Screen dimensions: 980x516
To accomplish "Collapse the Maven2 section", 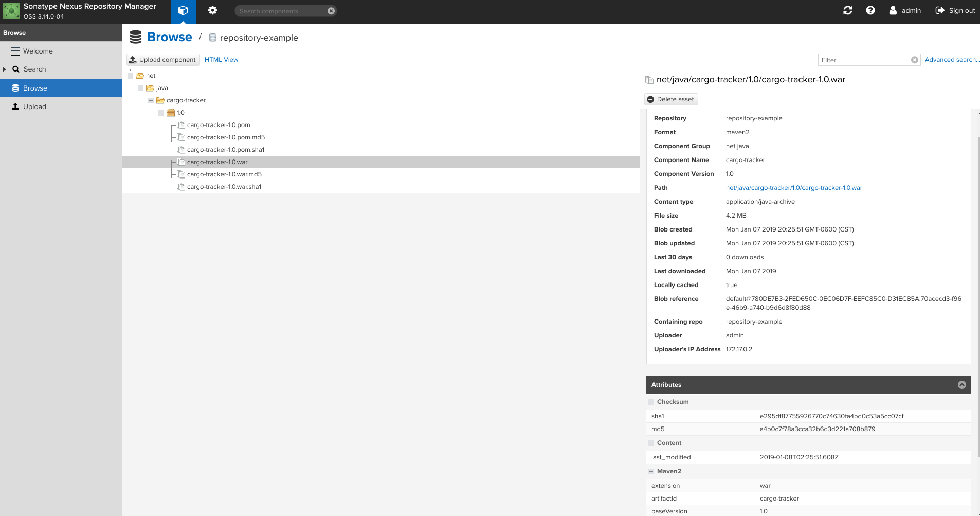I will coord(651,471).
